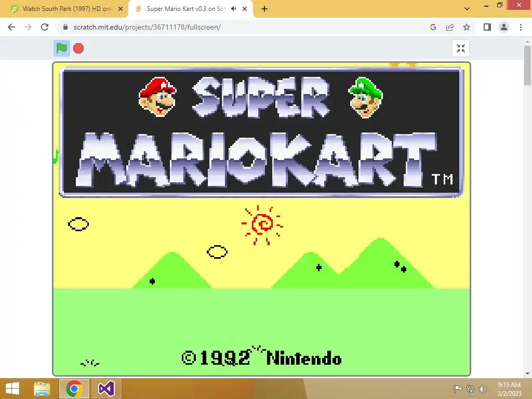Click the ©1992 Nintendo text
532x399 pixels.
(x=262, y=357)
